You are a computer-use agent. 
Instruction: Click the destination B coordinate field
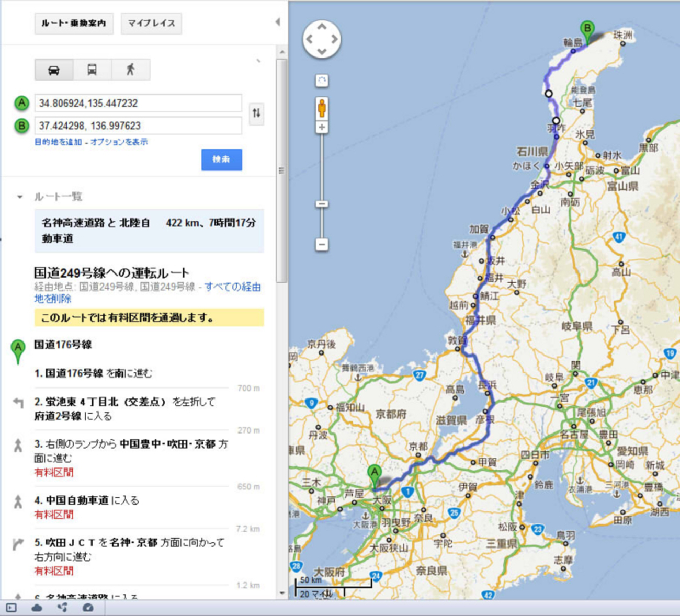click(x=138, y=126)
